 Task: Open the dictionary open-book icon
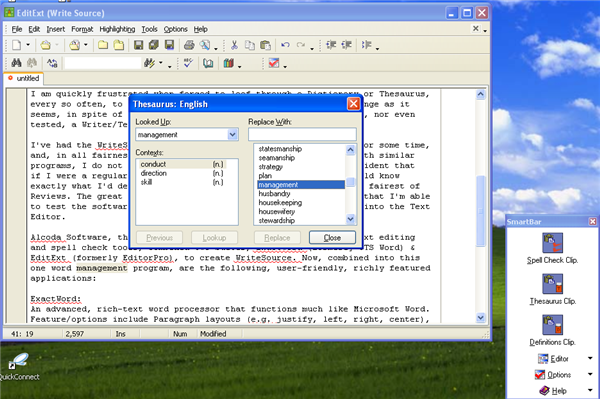tap(208, 63)
